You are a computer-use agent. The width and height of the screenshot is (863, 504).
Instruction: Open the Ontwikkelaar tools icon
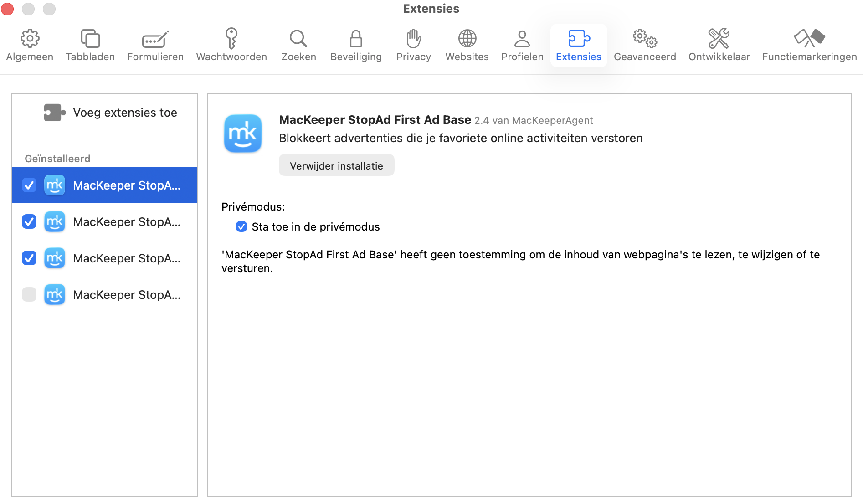click(x=719, y=39)
